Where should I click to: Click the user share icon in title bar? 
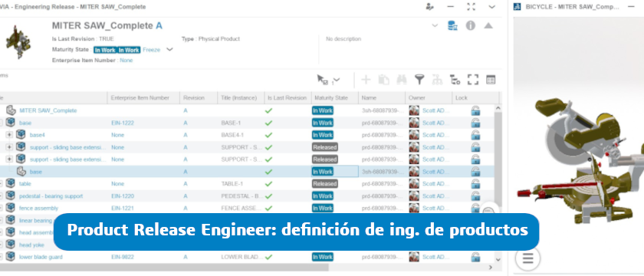(x=429, y=7)
